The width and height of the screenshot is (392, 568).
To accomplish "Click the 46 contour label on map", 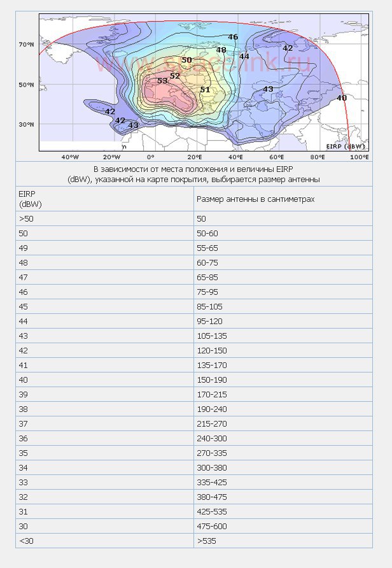I will 233,37.
